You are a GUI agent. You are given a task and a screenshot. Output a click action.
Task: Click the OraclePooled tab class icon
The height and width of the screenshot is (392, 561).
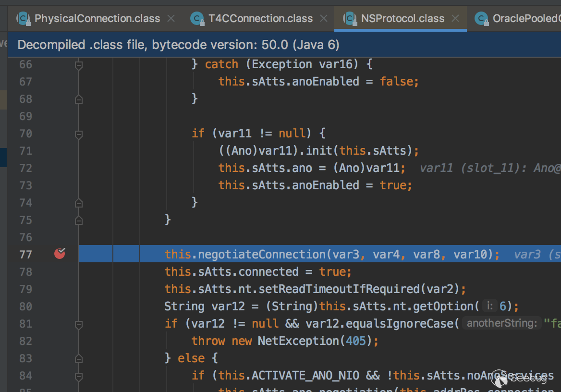(481, 19)
